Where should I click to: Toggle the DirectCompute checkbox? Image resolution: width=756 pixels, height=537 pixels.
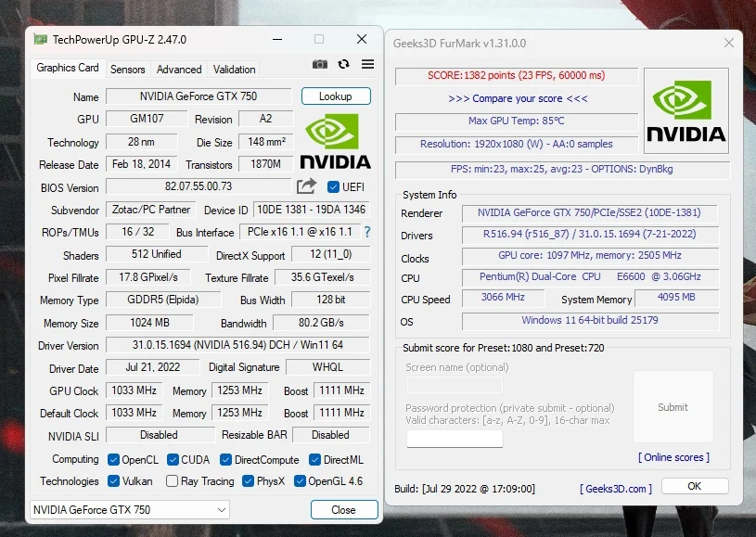point(225,460)
